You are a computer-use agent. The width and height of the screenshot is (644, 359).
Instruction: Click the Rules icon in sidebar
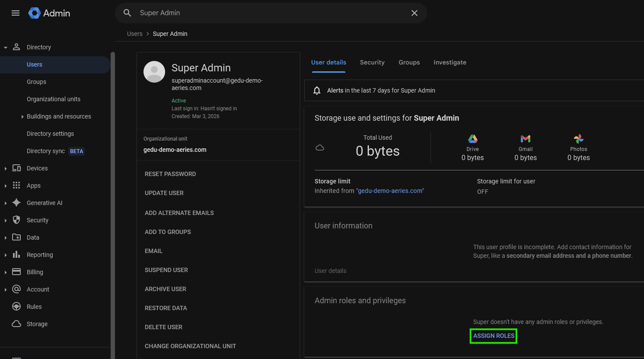click(x=16, y=306)
